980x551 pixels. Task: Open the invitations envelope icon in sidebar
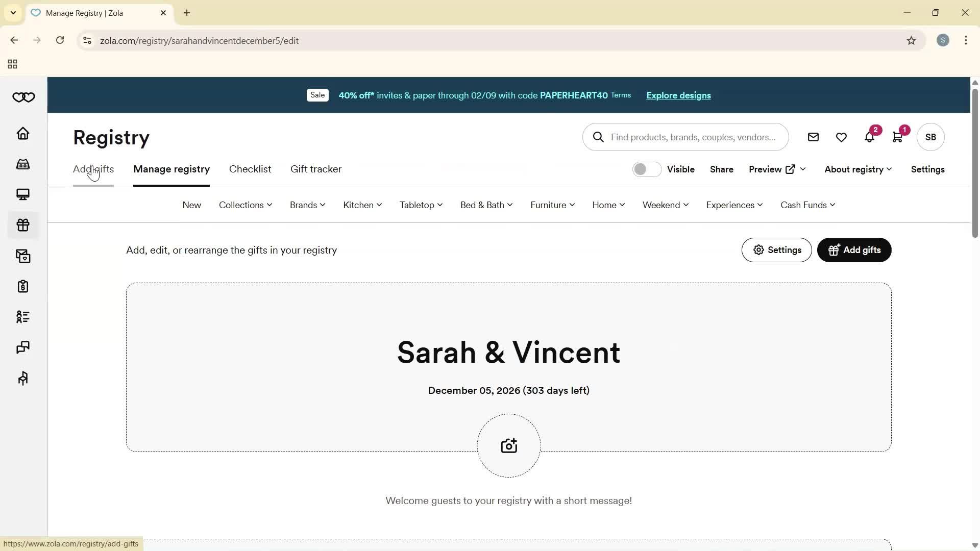22,256
